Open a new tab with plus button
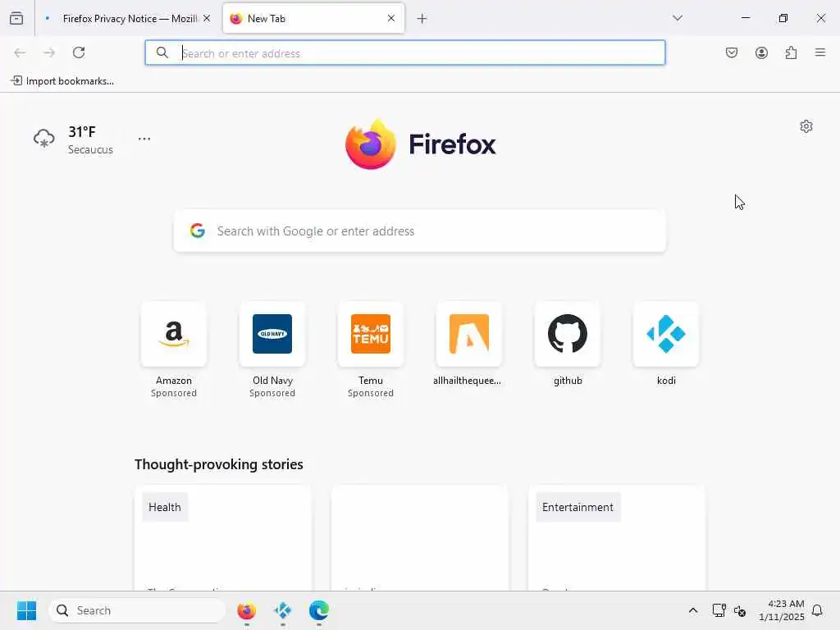840x630 pixels. [422, 19]
